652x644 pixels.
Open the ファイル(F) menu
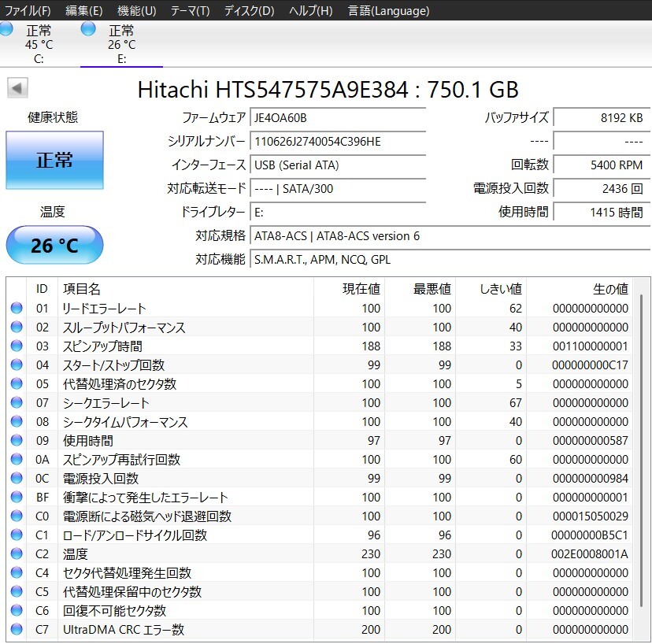click(x=28, y=10)
